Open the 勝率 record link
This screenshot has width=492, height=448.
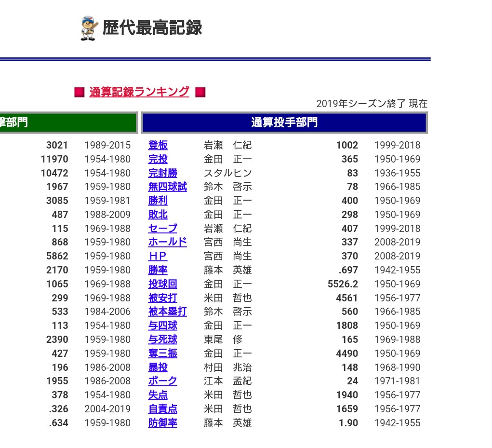click(x=158, y=270)
